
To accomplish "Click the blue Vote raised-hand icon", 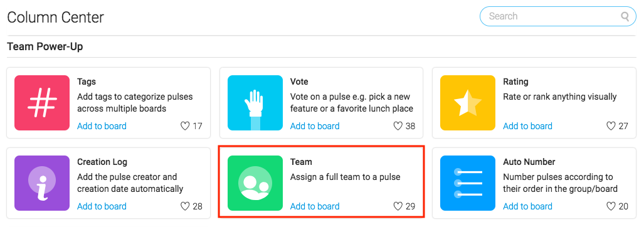I will point(255,103).
